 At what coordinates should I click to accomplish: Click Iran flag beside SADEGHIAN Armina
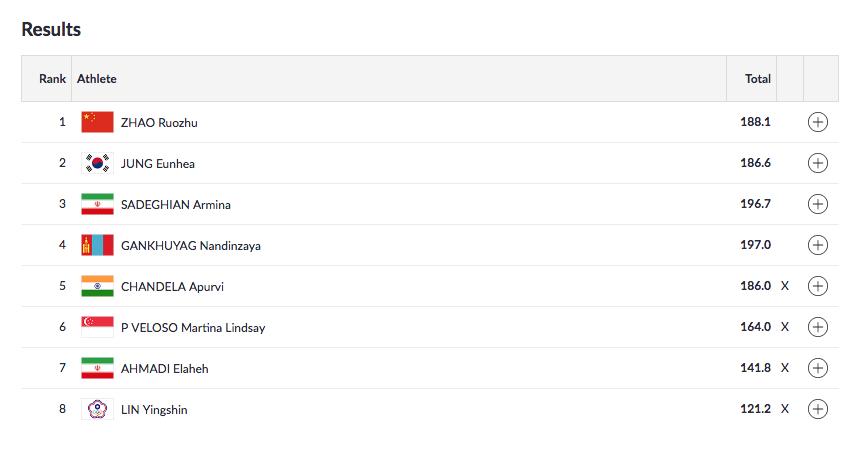(97, 204)
